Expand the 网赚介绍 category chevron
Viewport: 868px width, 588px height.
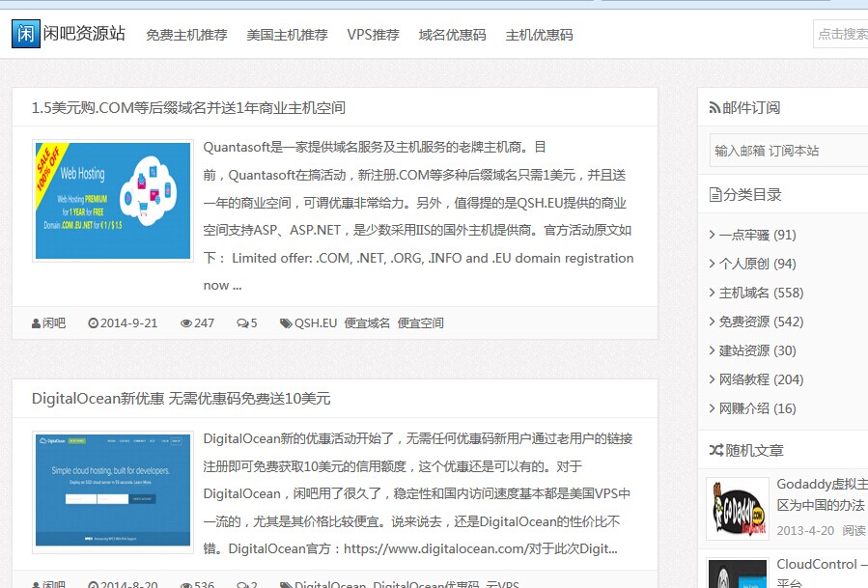(x=712, y=408)
